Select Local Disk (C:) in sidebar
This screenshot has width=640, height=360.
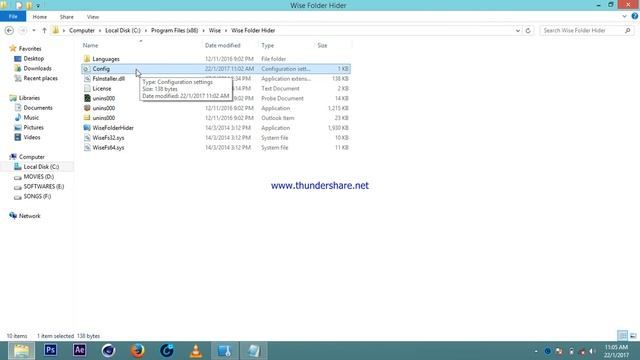(41, 167)
